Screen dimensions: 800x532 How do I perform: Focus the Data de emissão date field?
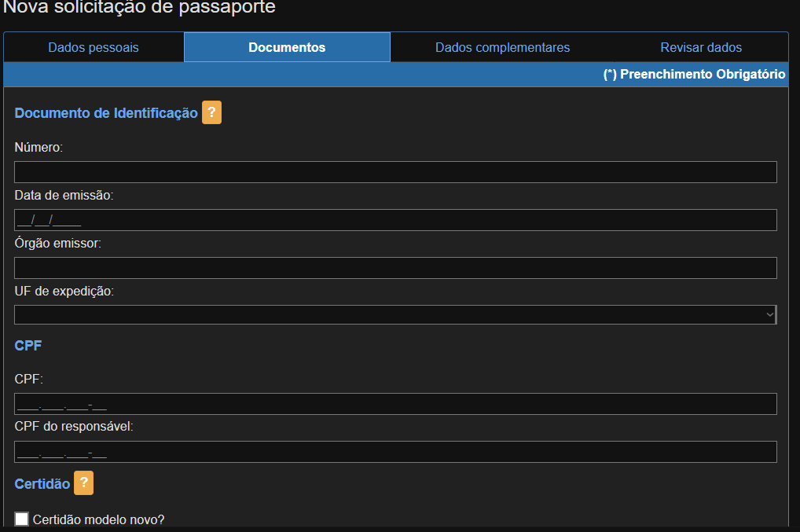[x=395, y=219]
